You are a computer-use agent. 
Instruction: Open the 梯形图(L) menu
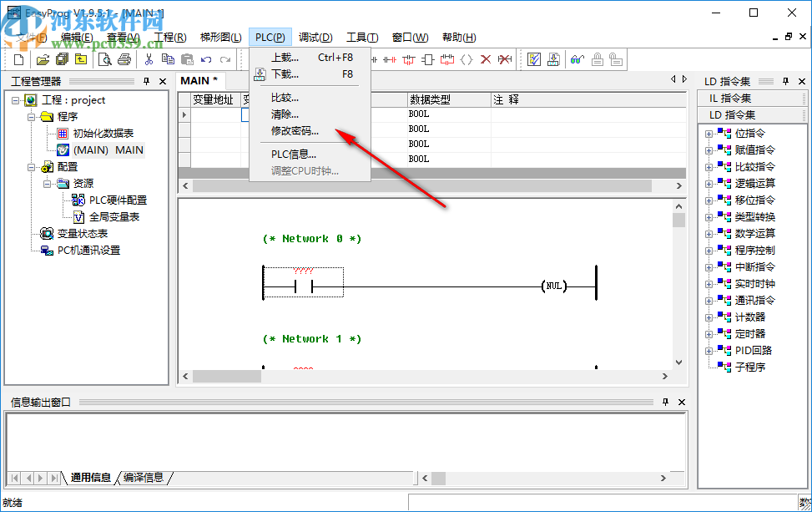[220, 38]
